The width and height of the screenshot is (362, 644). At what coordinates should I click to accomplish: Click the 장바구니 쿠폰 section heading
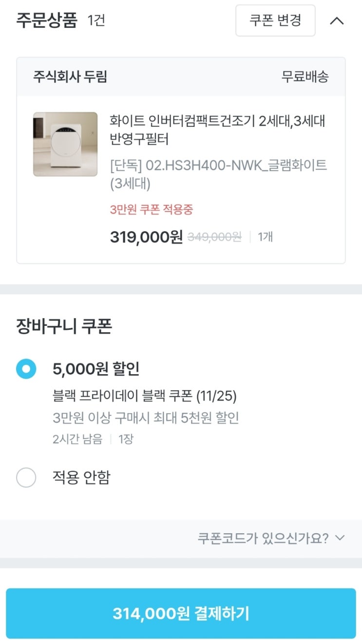[x=64, y=327]
